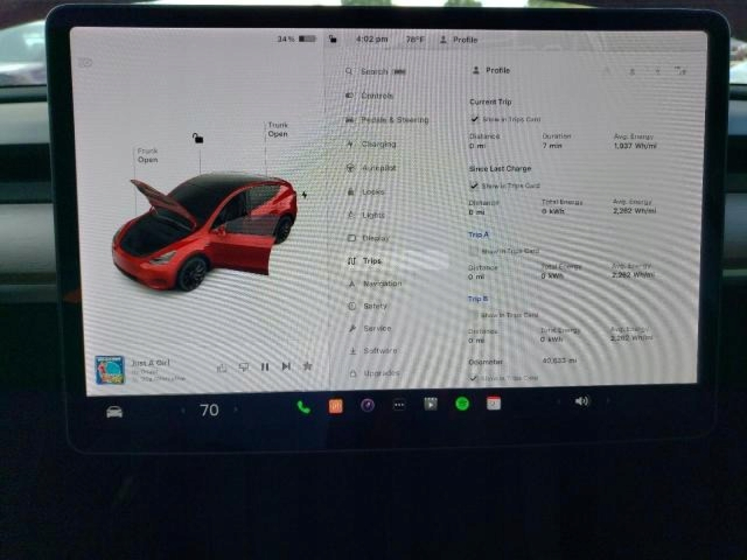
Task: Open the Service menu
Action: 369,328
